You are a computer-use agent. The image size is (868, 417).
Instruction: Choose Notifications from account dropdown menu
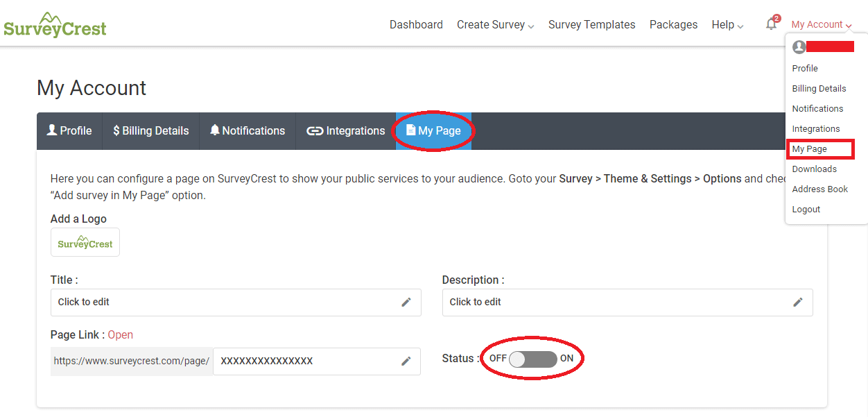point(817,108)
